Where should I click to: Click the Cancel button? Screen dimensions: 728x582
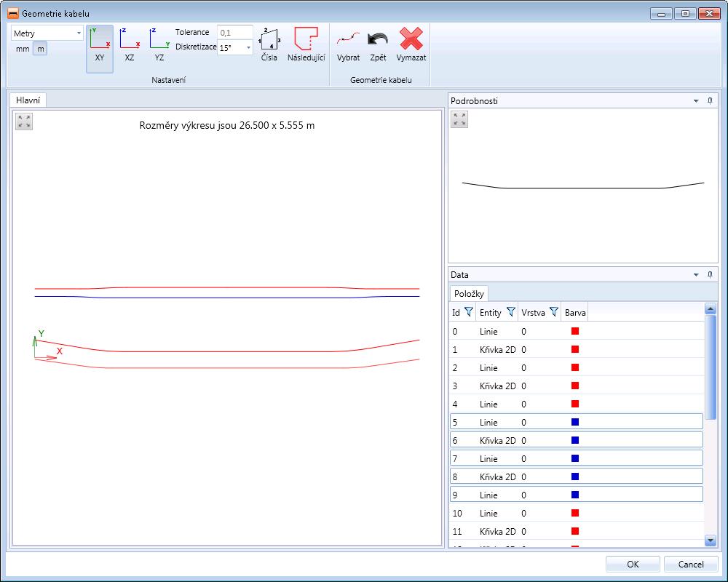(691, 564)
